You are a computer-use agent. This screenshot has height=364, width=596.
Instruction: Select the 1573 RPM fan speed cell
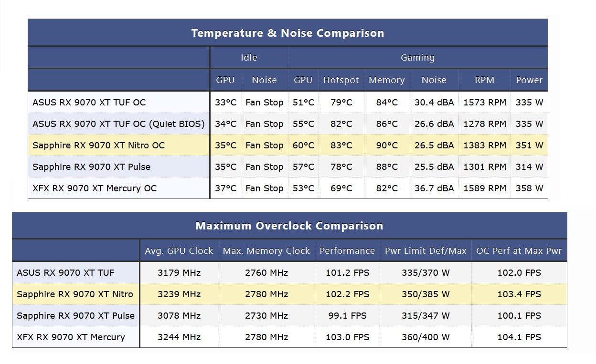(485, 103)
